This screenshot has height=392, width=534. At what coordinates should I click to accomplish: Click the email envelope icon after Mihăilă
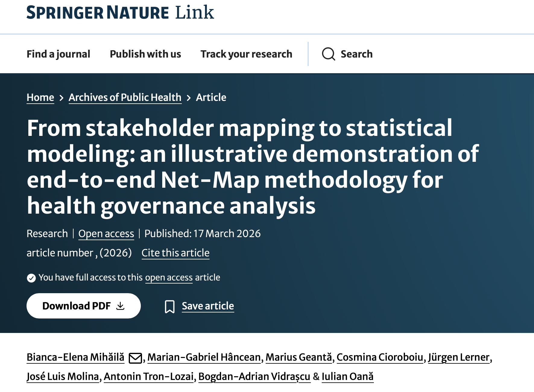(135, 358)
